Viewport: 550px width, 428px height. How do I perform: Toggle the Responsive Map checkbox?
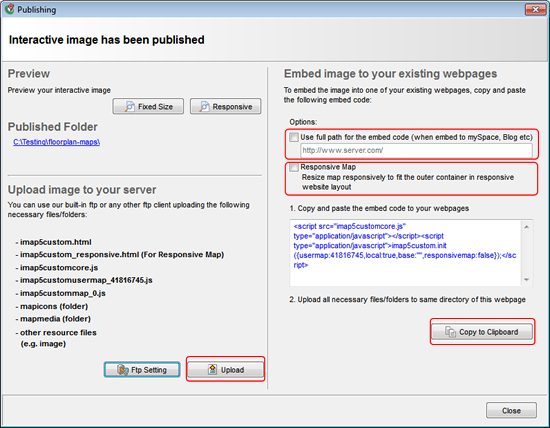294,167
